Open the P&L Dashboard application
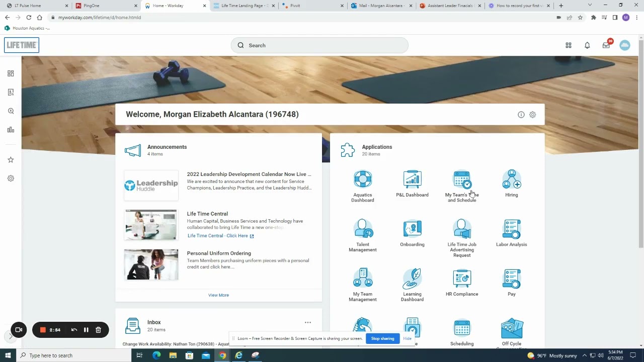Image resolution: width=644 pixels, height=362 pixels. coord(412,184)
